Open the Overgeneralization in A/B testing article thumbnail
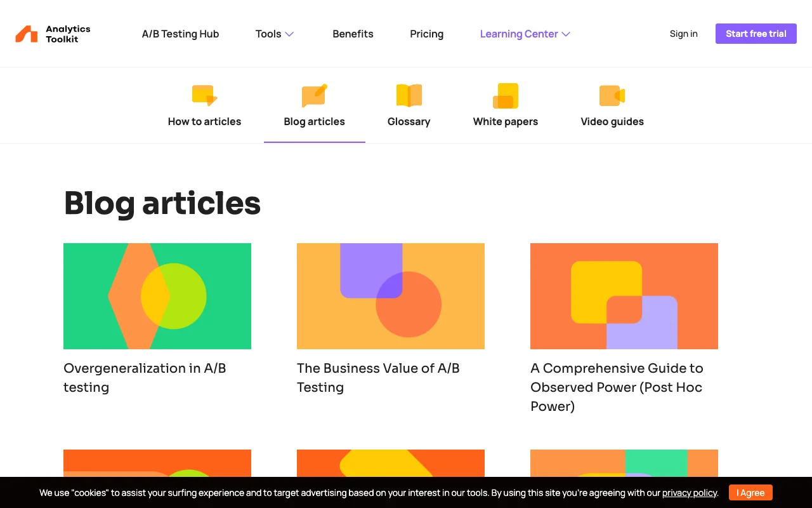The height and width of the screenshot is (508, 812). pos(157,296)
